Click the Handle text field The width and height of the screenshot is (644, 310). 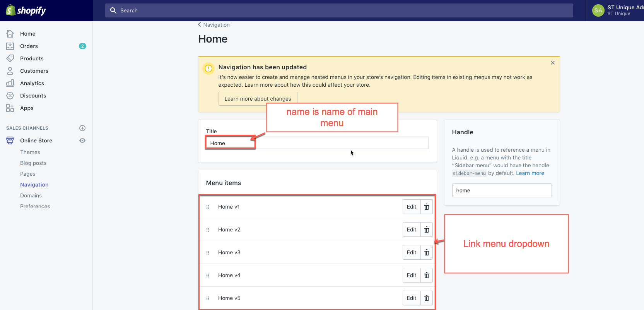coord(502,190)
